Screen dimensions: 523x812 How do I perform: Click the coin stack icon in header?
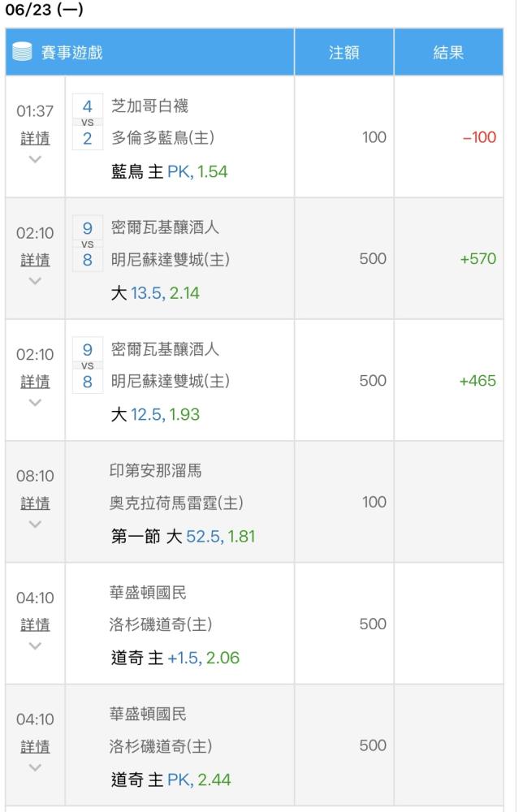[x=22, y=52]
